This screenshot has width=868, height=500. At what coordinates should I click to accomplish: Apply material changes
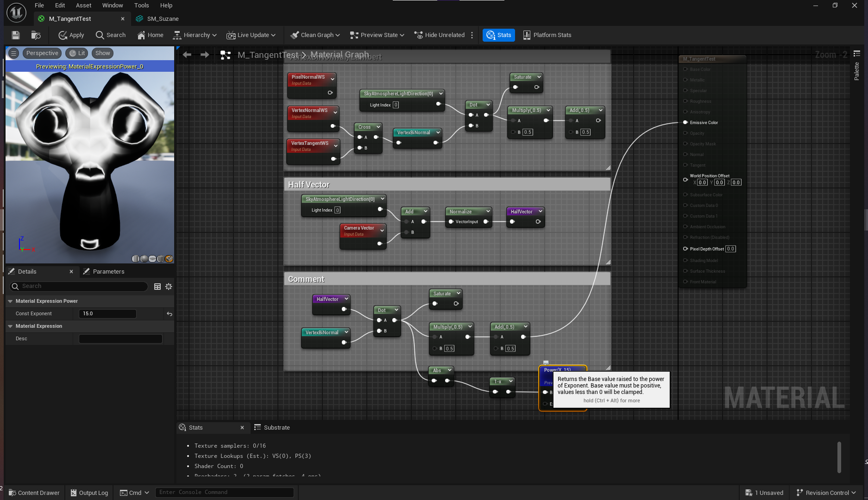pyautogui.click(x=71, y=35)
